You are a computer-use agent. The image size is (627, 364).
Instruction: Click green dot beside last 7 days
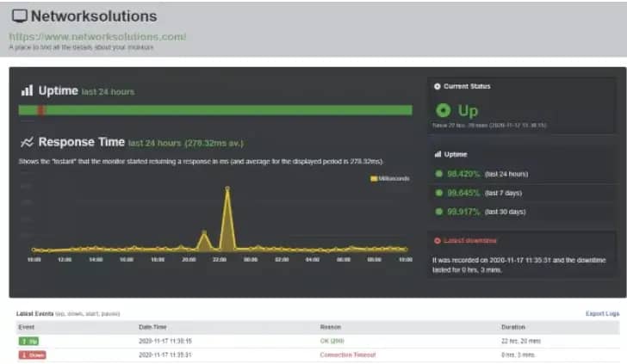(x=438, y=193)
